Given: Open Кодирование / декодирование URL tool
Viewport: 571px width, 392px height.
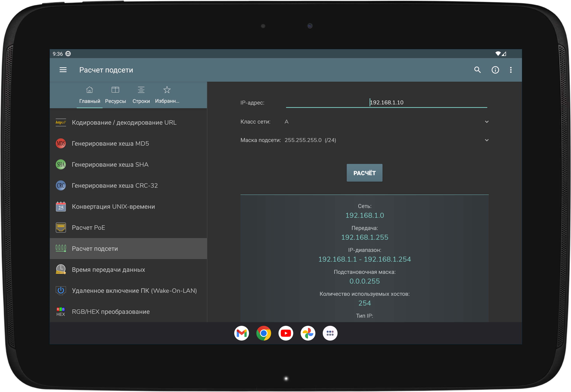Looking at the screenshot, I should 128,122.
